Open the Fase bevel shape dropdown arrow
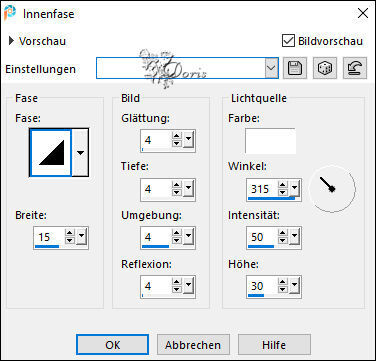The width and height of the screenshot is (376, 361). (80, 153)
